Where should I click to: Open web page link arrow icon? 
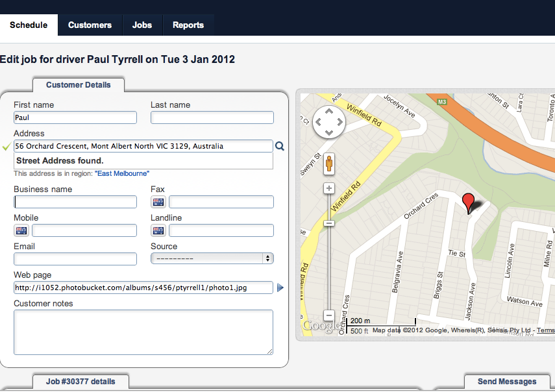pos(280,288)
